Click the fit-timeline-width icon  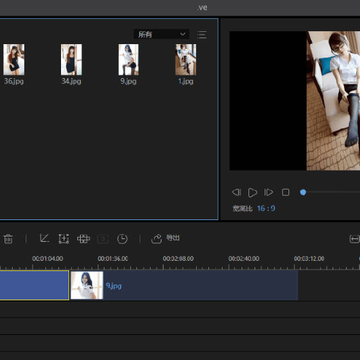coord(354,239)
